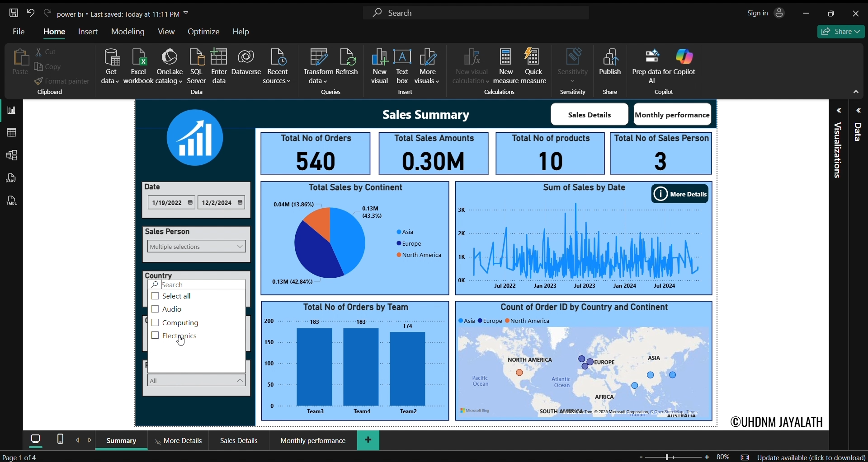This screenshot has height=462, width=868.
Task: Switch to mobile layout at bottom
Action: click(x=61, y=440)
